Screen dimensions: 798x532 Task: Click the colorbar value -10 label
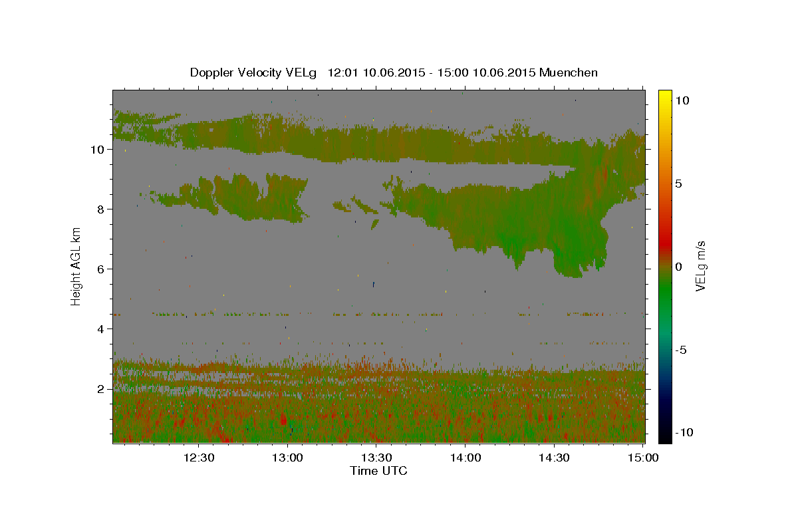click(684, 432)
